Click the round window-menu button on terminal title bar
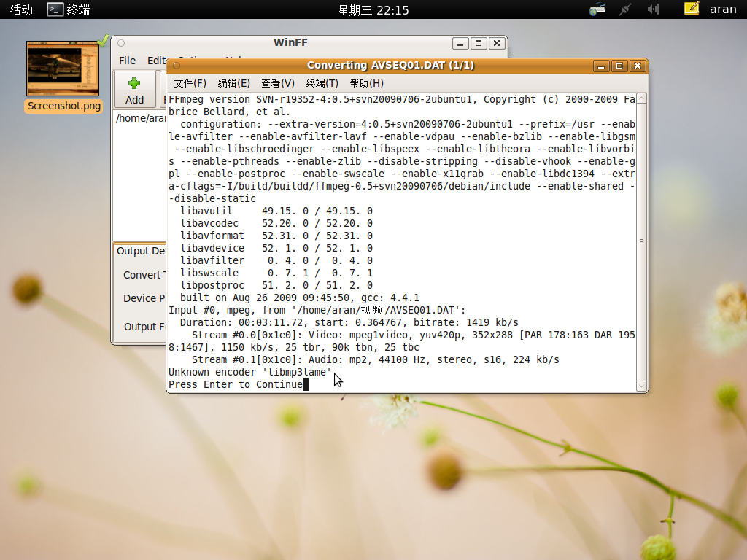747x560 pixels. (x=177, y=66)
